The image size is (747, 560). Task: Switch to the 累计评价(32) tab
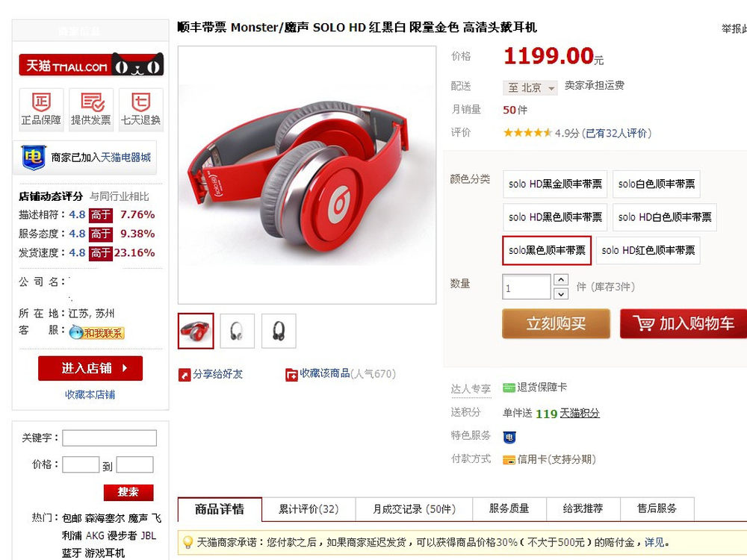click(309, 509)
